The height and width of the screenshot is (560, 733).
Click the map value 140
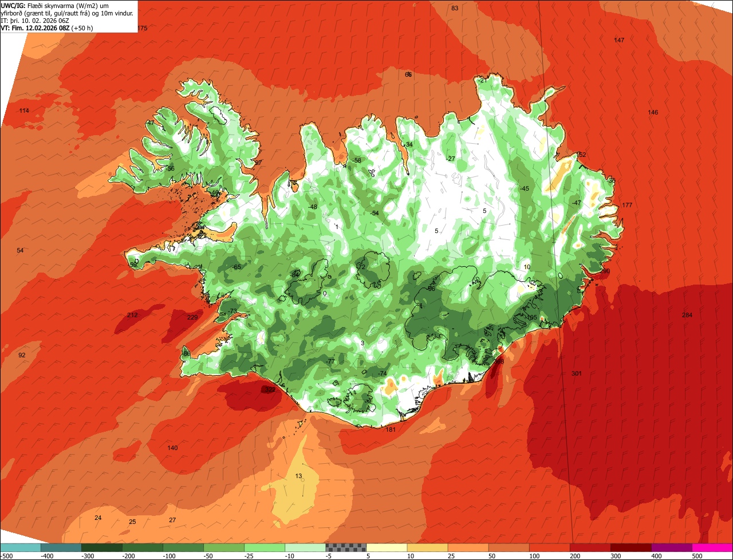click(x=172, y=448)
